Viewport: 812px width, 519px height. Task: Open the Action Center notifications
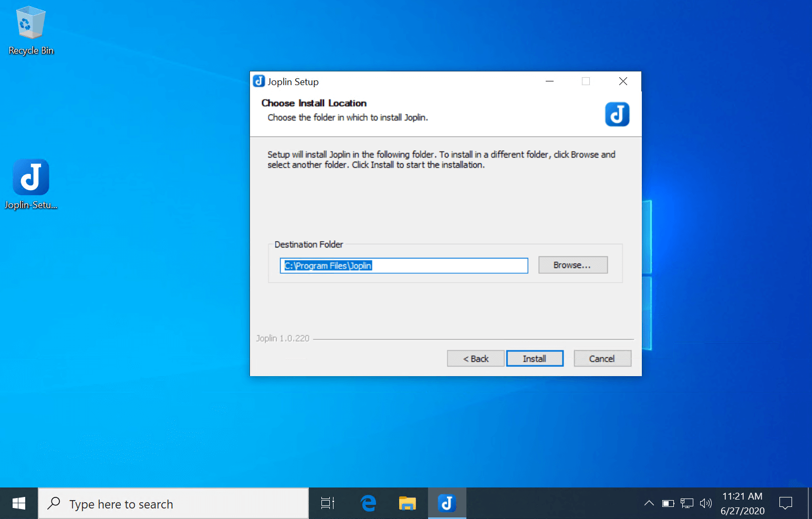tap(785, 503)
